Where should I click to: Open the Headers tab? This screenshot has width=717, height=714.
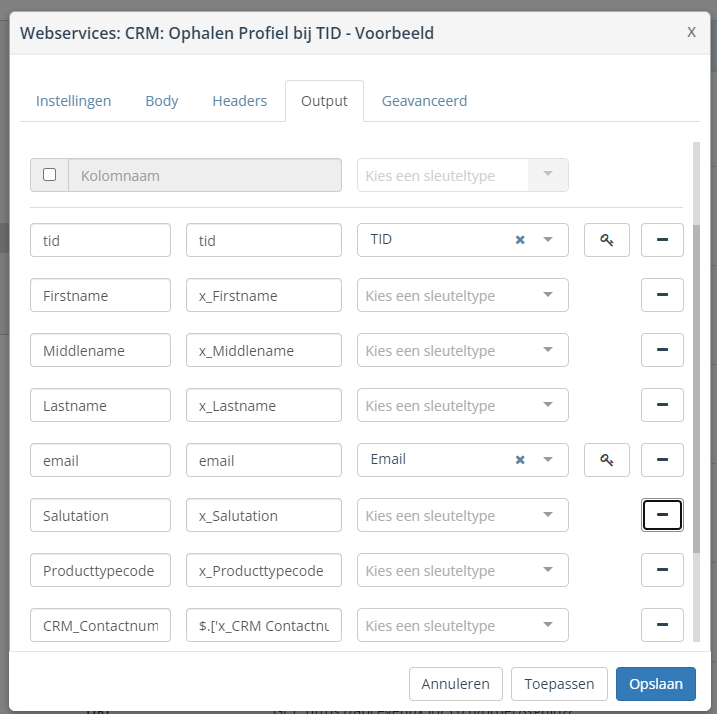pos(239,101)
